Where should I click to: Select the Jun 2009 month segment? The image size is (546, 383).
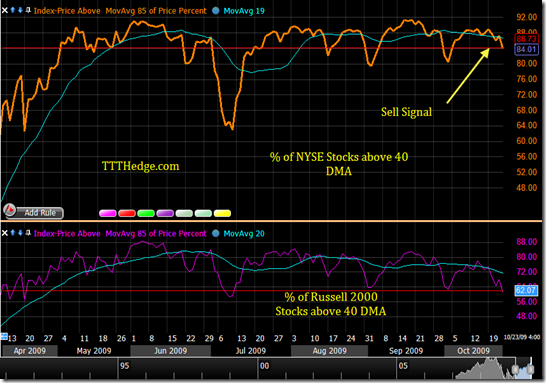pos(171,351)
